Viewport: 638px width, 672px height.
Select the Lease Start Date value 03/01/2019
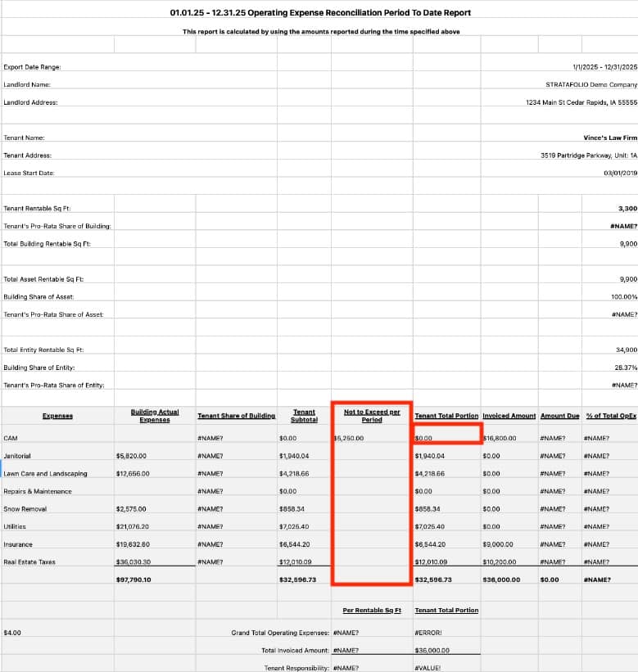620,173
